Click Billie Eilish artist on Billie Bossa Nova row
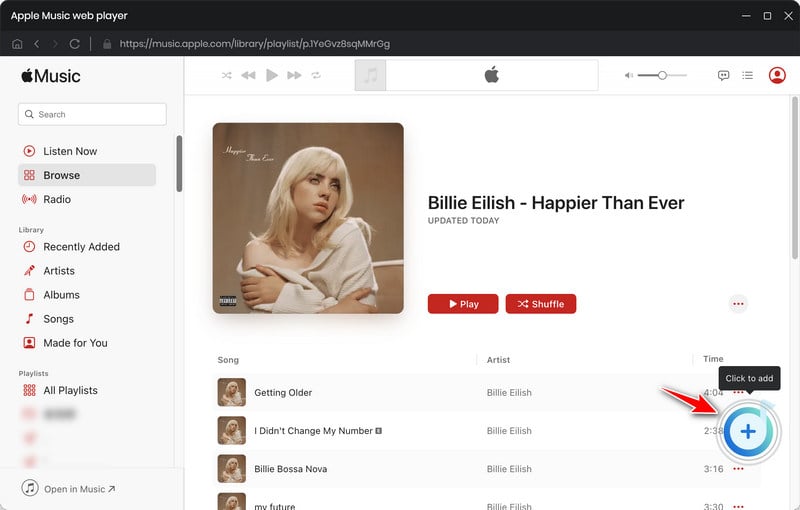This screenshot has width=800, height=510. 509,469
